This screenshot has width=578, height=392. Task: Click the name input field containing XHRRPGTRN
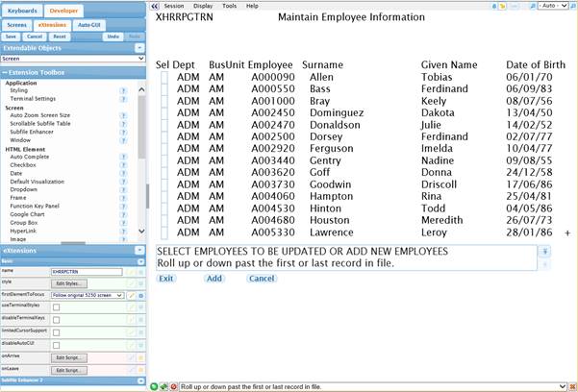87,272
